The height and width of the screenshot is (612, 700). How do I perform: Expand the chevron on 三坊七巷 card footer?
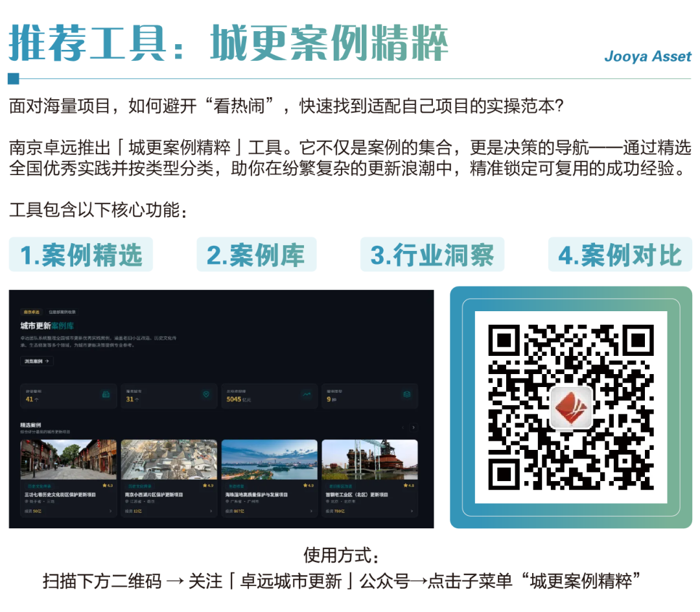point(110,511)
